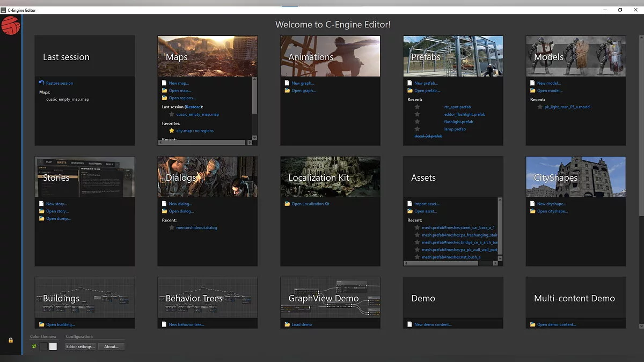Select the light color theme swatch
644x362 pixels.
point(53,346)
